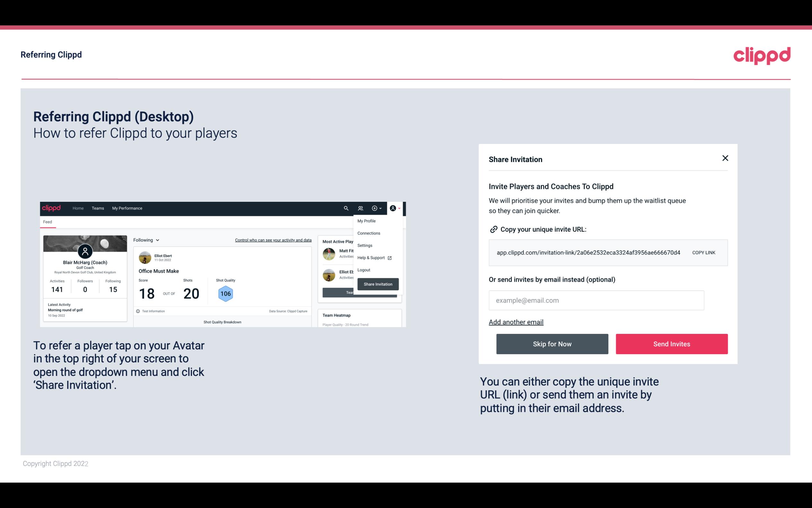Click the Feed tab on profile page
The width and height of the screenshot is (812, 508).
pos(48,222)
